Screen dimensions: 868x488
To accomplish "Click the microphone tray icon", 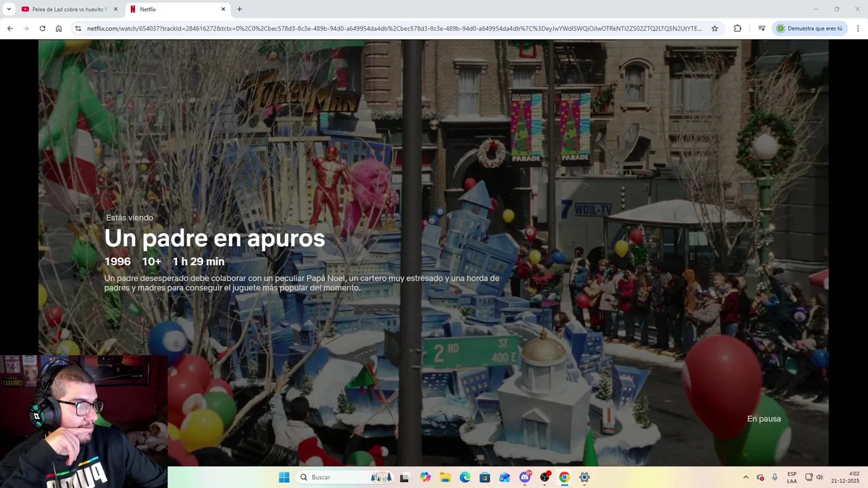I will [x=774, y=477].
